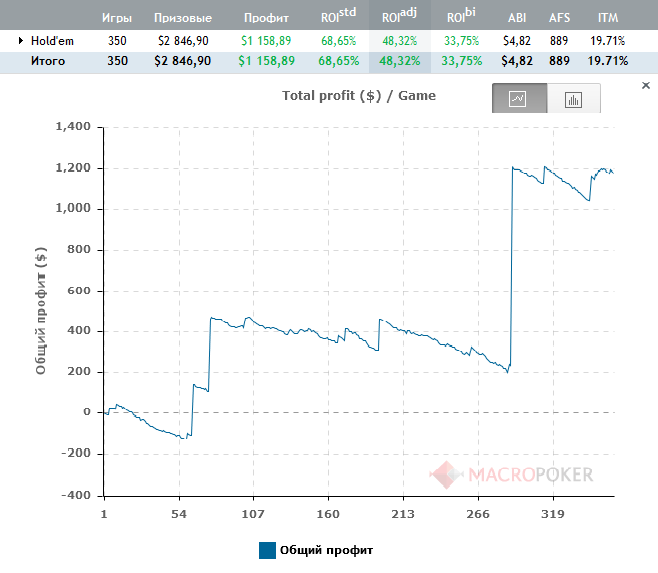The height and width of the screenshot is (573, 658).
Task: Sort by Призовые column header
Action: pos(183,18)
